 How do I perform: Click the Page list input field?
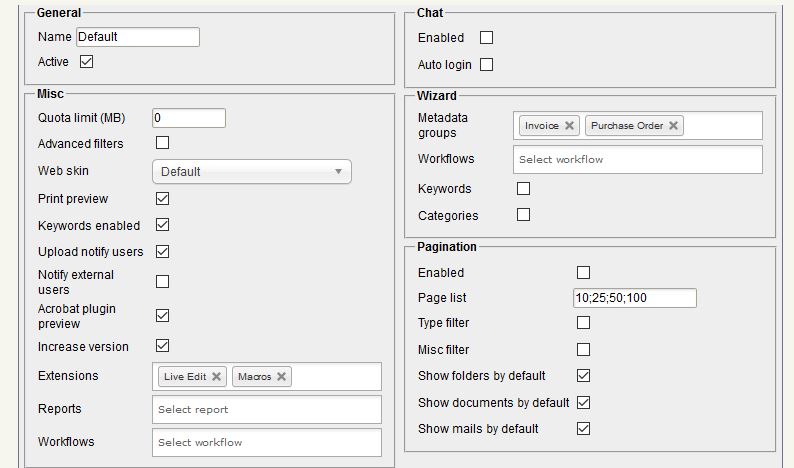tap(634, 298)
